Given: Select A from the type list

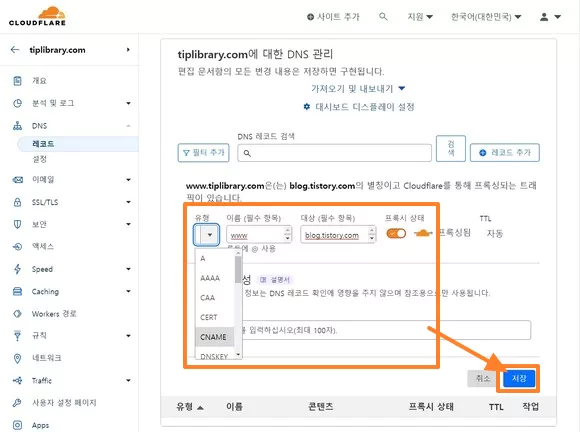Looking at the screenshot, I should (215, 258).
